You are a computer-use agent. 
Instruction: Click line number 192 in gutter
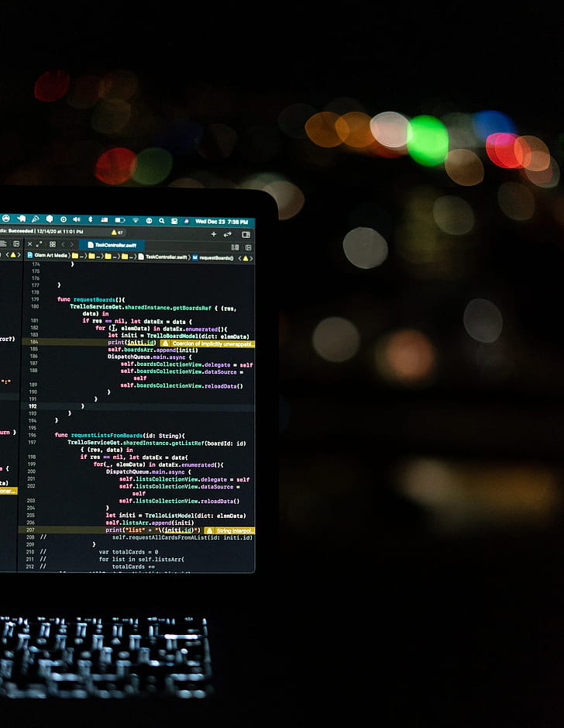tap(33, 406)
